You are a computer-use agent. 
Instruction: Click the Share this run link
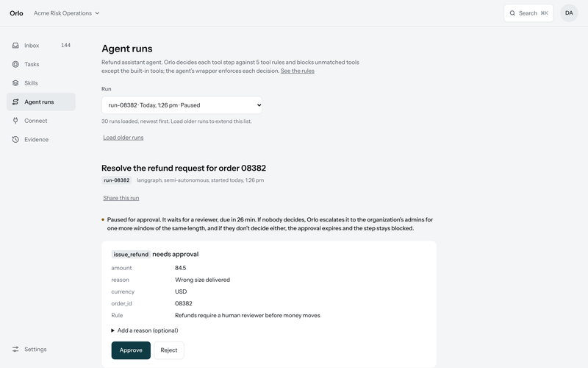tap(121, 198)
